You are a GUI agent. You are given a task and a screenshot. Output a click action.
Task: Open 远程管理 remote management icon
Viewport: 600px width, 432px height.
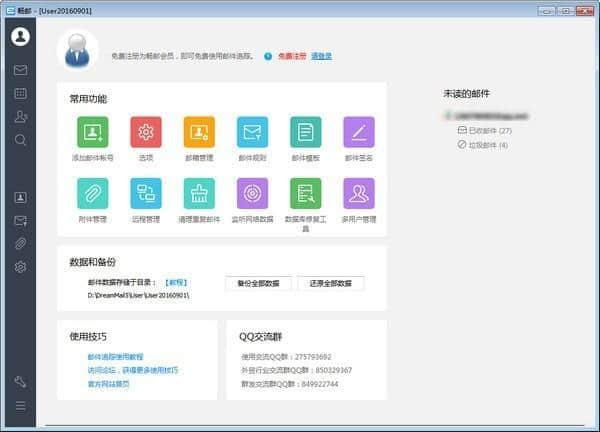(x=146, y=193)
